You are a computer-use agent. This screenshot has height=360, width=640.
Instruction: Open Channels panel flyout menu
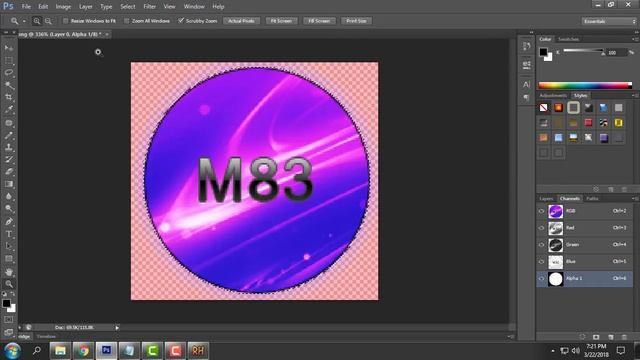[x=635, y=199]
